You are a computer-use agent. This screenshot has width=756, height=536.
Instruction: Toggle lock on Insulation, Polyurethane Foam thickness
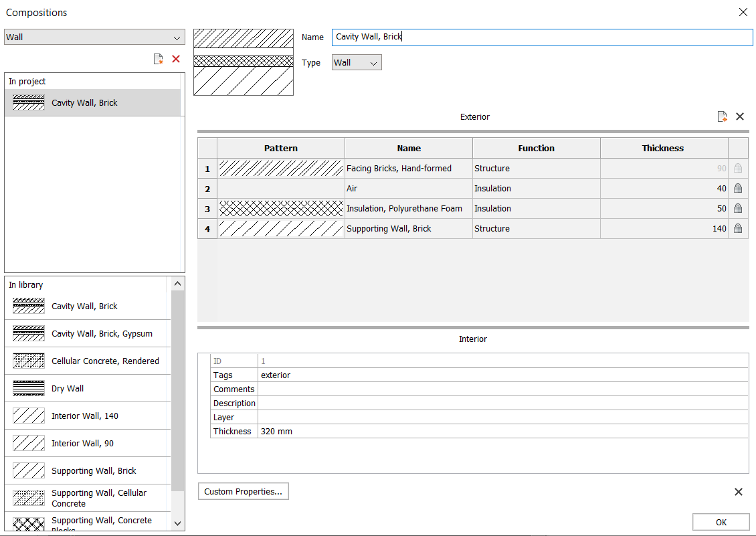738,209
